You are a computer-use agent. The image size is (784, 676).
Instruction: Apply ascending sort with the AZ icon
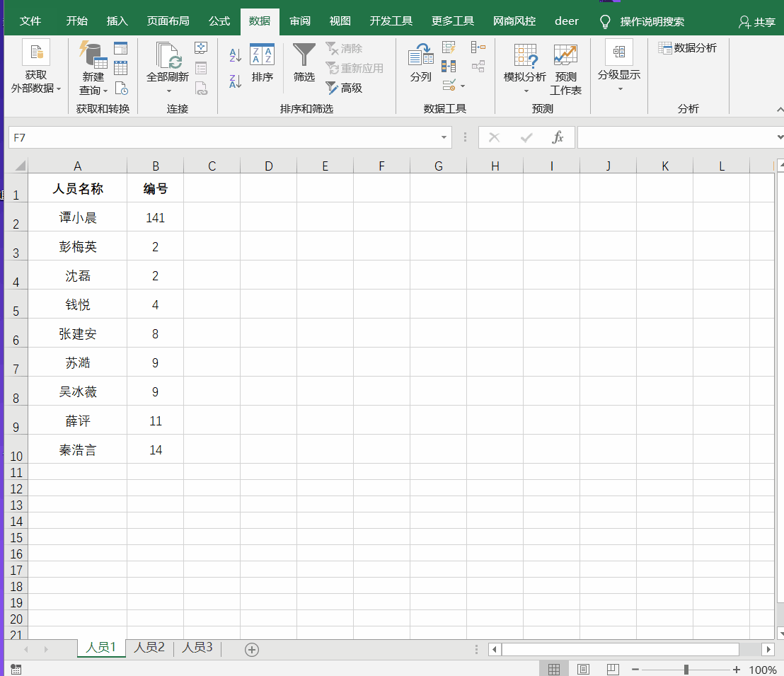click(x=234, y=54)
